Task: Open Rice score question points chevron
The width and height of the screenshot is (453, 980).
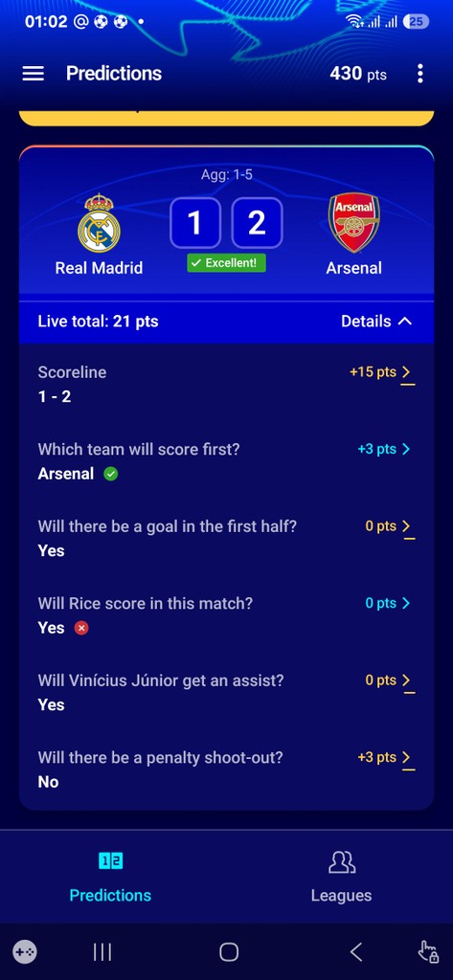Action: click(406, 603)
